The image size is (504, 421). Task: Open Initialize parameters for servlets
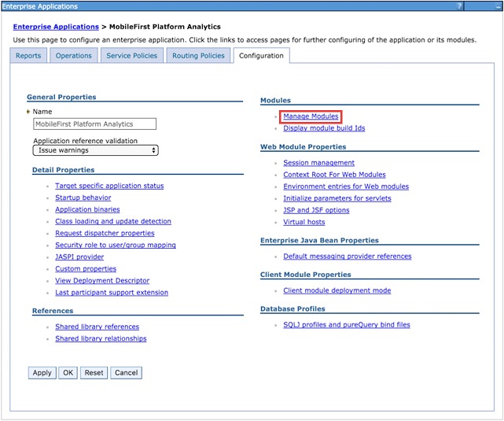(x=337, y=198)
